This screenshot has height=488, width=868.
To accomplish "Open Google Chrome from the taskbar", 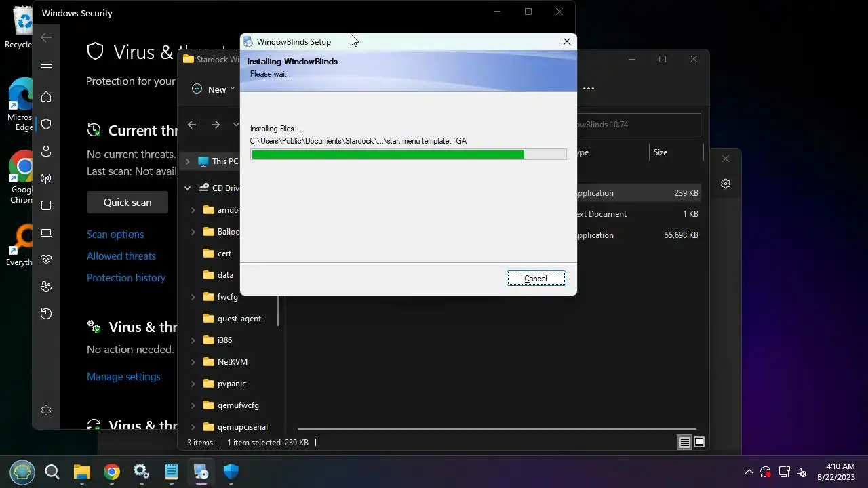I will 112,472.
